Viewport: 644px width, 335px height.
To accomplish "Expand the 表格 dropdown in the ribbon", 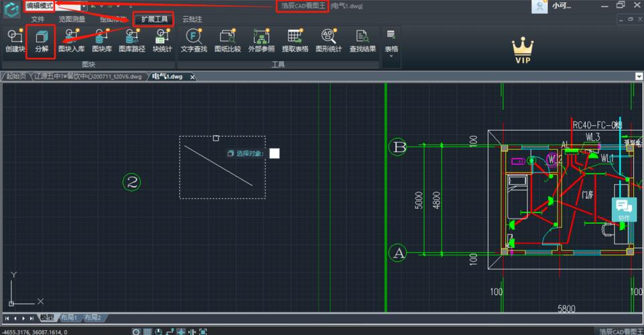I will pos(391,56).
